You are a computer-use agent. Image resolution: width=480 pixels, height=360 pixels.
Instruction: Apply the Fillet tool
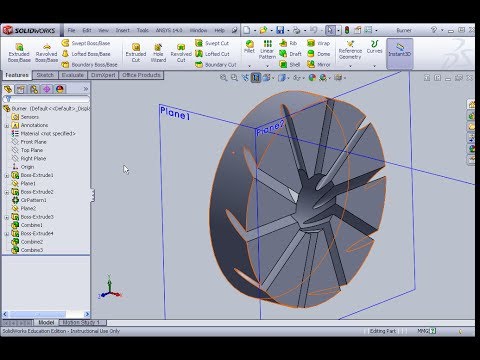pyautogui.click(x=249, y=47)
